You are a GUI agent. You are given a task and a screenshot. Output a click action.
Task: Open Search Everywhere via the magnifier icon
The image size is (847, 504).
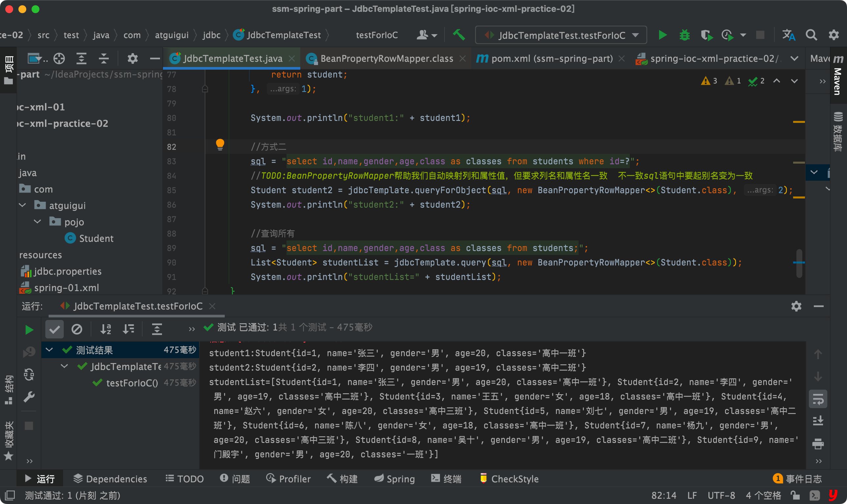(811, 35)
